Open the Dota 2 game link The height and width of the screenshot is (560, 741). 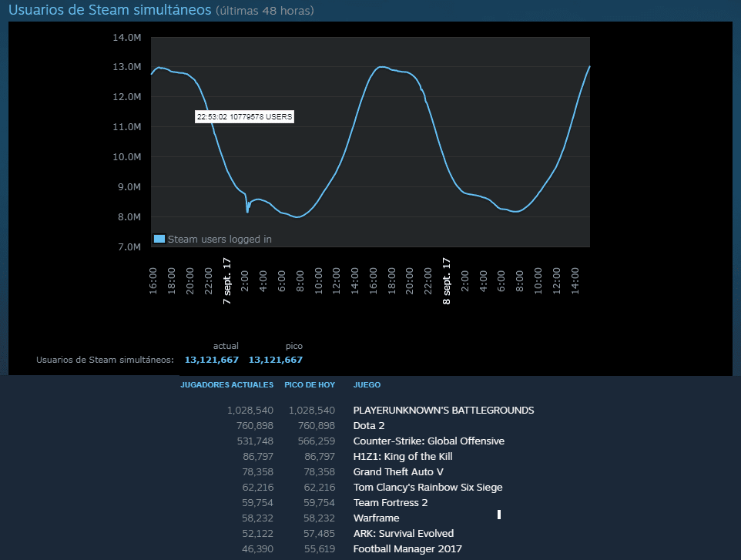point(369,426)
